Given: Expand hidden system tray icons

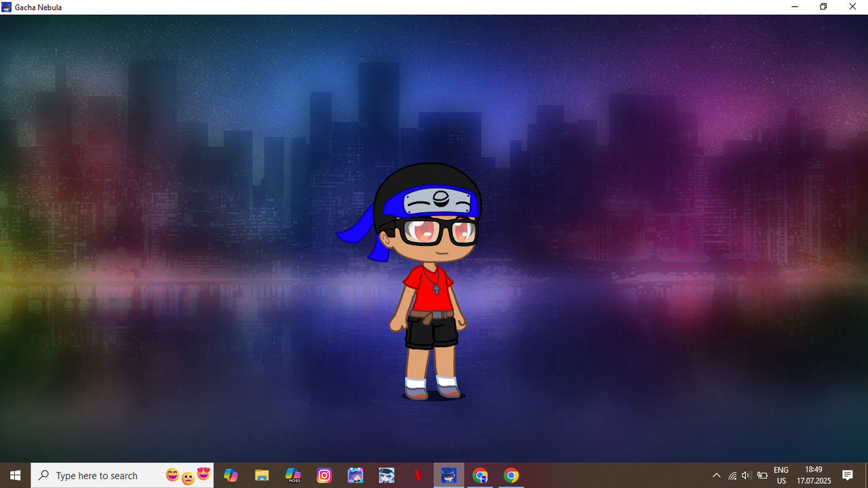Looking at the screenshot, I should [716, 475].
